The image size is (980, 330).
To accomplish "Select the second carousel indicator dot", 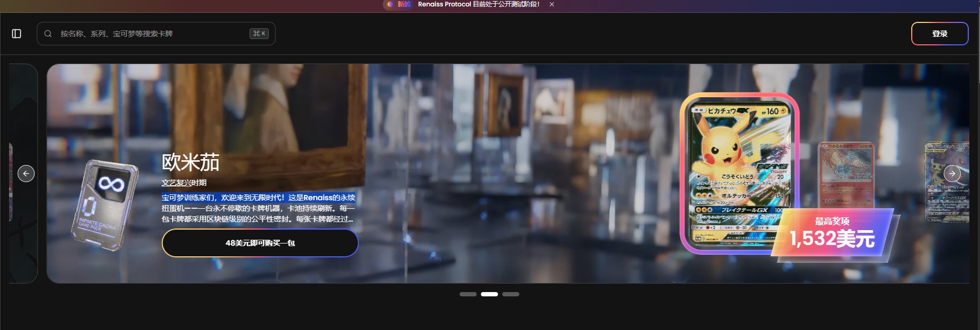I will [489, 294].
